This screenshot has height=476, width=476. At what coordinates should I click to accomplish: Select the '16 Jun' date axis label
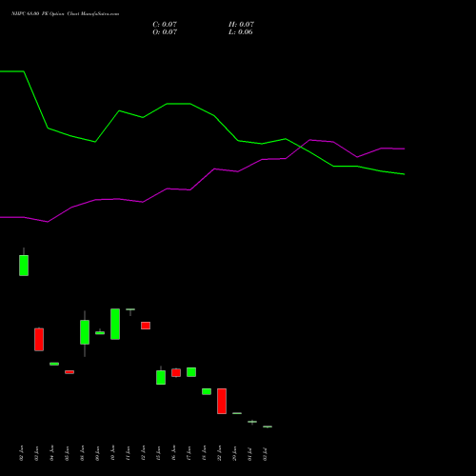pyautogui.click(x=173, y=453)
